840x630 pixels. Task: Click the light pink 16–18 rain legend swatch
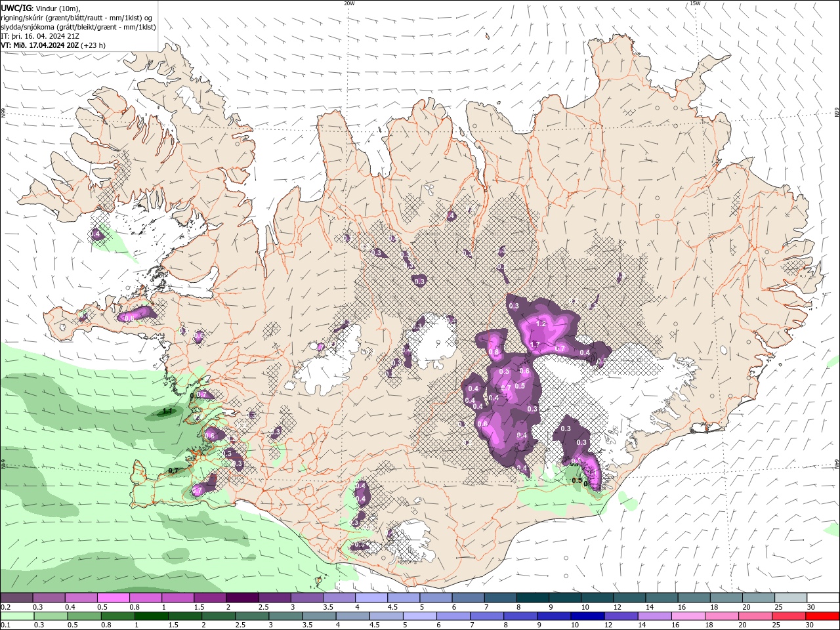pyautogui.click(x=689, y=616)
